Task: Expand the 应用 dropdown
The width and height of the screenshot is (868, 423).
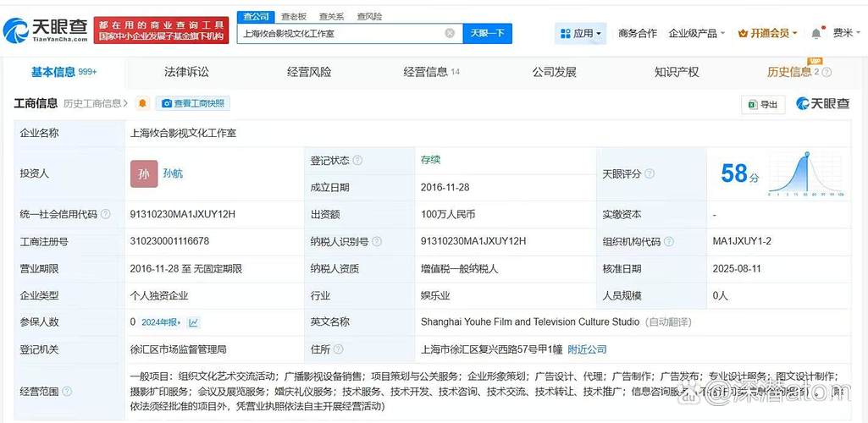Action: (x=580, y=34)
